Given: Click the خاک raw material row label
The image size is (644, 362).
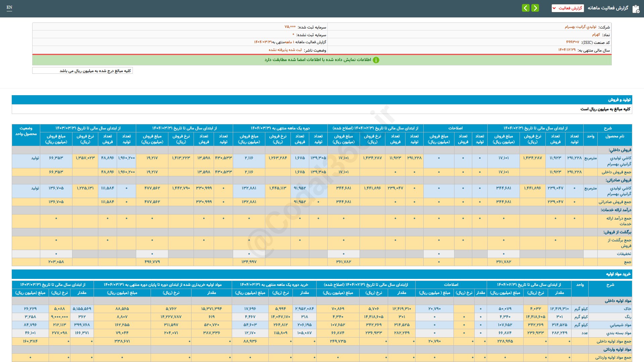Looking at the screenshot, I should pos(627,309).
